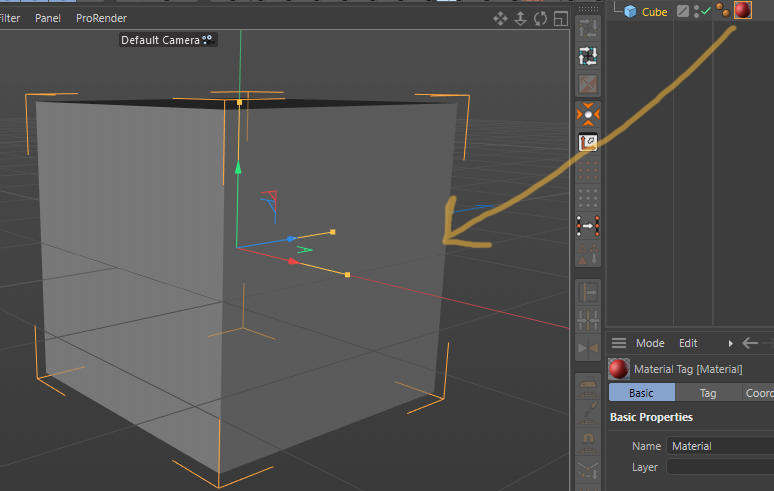774x491 pixels.
Task: Click the Phong tag on the Cube
Action: click(x=721, y=11)
